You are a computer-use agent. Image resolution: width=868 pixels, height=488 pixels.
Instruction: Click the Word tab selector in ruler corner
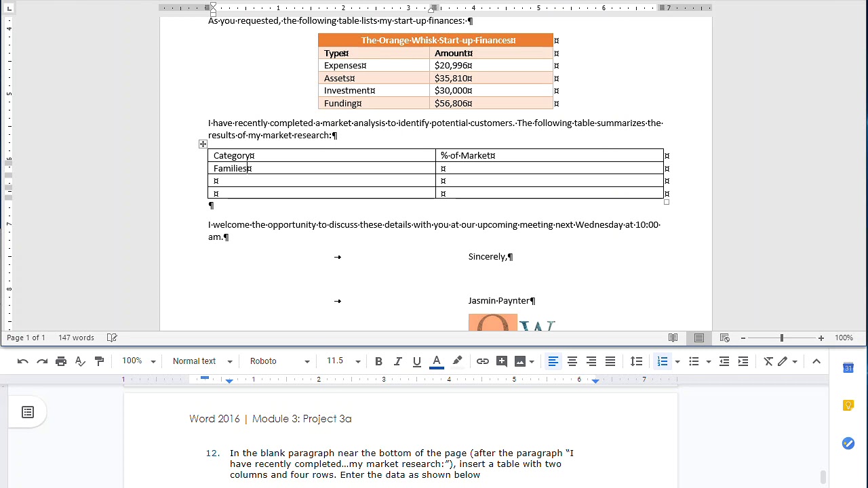coord(9,8)
